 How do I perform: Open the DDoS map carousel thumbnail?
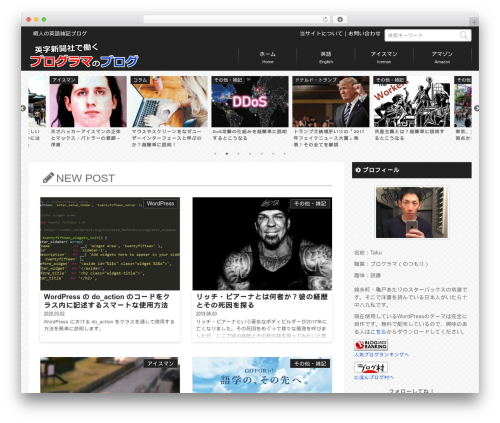tap(250, 102)
